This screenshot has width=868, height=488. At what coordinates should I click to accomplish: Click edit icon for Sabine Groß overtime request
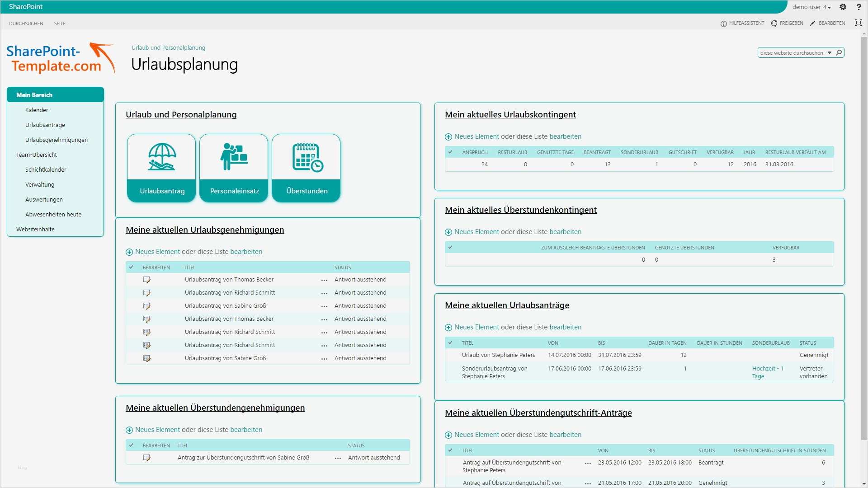pyautogui.click(x=146, y=458)
